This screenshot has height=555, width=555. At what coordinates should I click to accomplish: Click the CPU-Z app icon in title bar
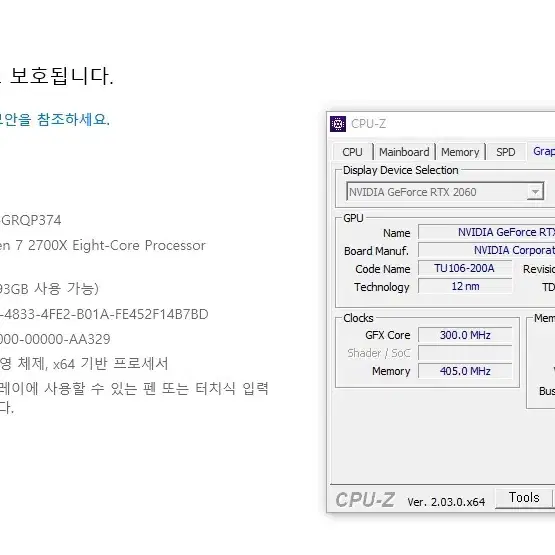pos(338,124)
